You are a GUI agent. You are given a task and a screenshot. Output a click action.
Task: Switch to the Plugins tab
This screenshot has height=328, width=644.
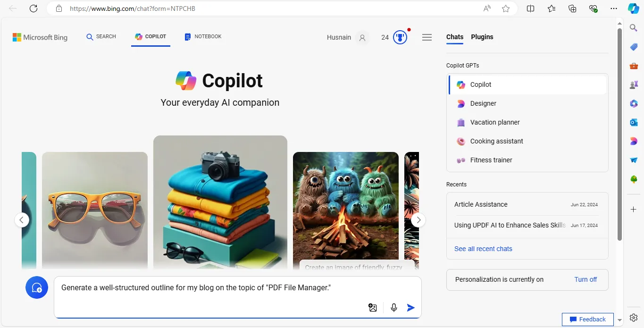coord(482,37)
